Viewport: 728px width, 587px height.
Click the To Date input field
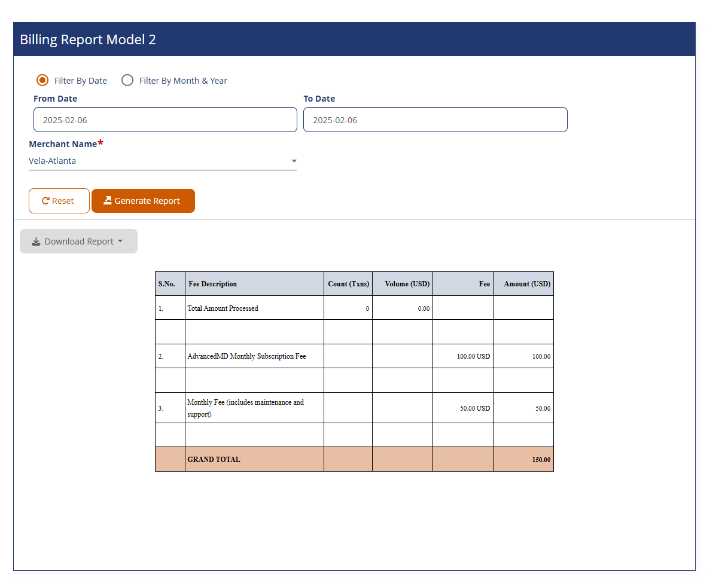pos(435,119)
